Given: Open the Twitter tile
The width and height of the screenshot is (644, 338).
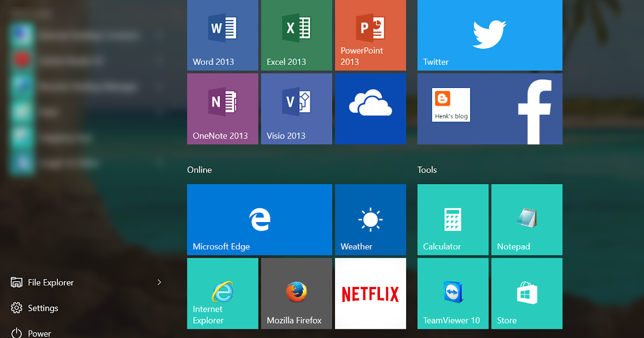Looking at the screenshot, I should point(489,35).
